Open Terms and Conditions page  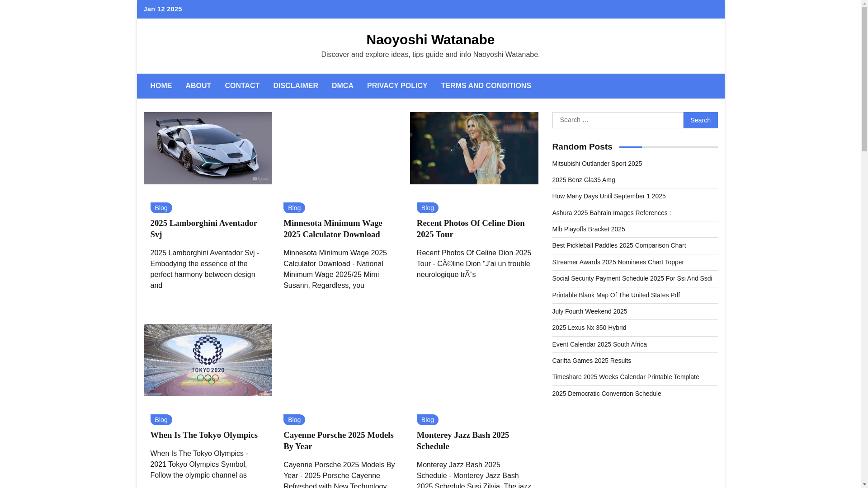coord(486,86)
